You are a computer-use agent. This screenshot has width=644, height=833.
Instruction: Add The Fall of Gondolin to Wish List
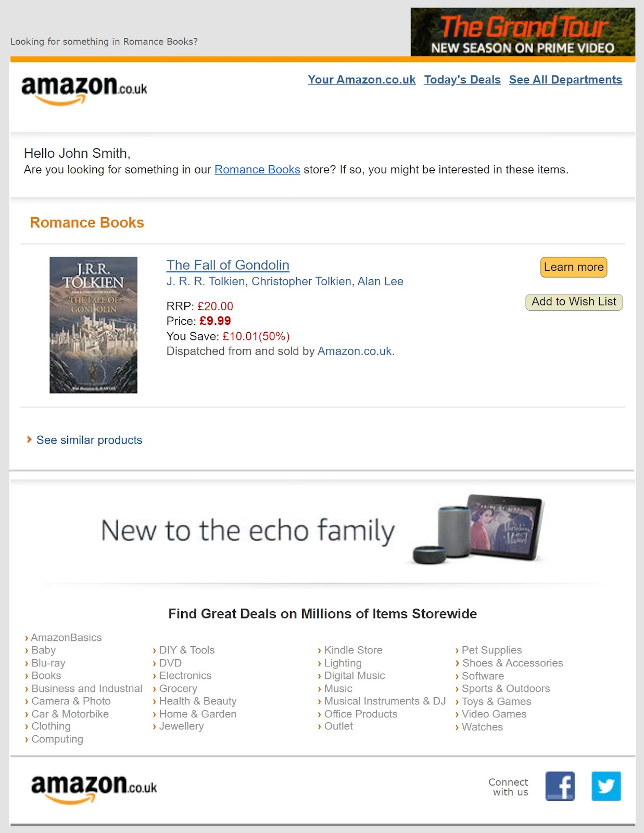573,301
